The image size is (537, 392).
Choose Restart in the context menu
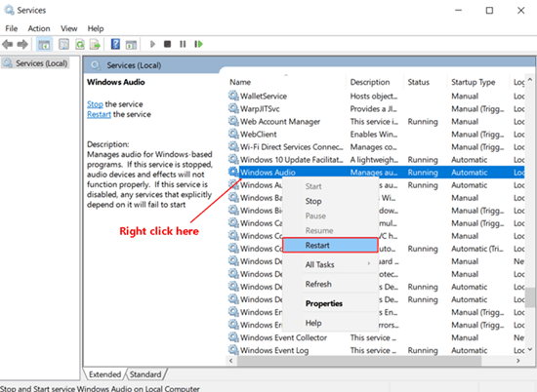click(x=330, y=246)
